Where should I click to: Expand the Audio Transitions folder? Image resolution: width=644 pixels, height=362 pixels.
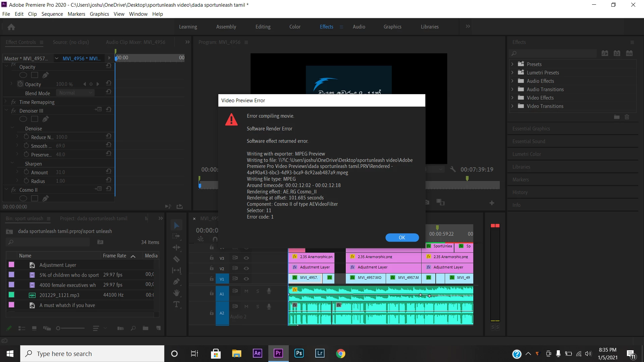(512, 89)
